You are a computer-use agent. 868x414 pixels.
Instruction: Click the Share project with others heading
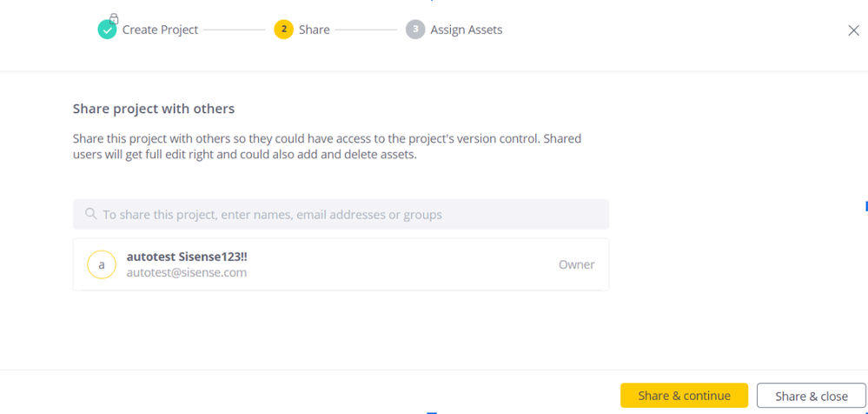tap(154, 109)
